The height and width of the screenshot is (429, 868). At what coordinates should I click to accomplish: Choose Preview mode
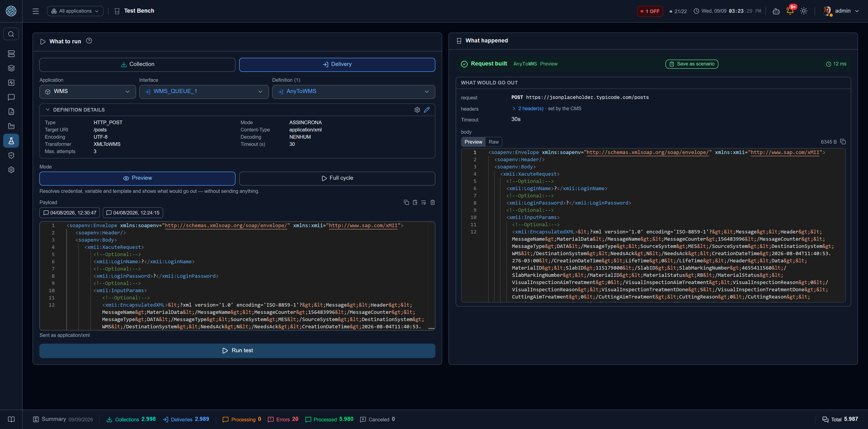tap(137, 178)
